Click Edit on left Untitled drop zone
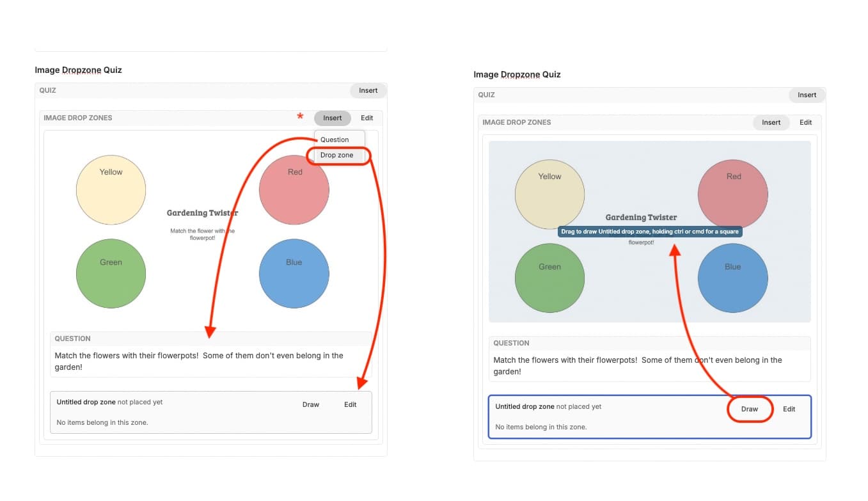868x501 pixels. click(x=351, y=404)
